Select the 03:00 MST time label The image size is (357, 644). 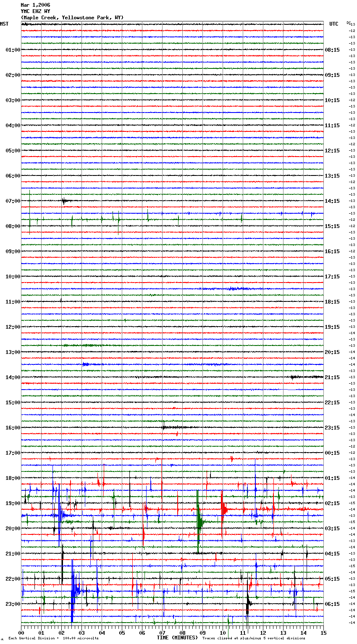[x=13, y=100]
